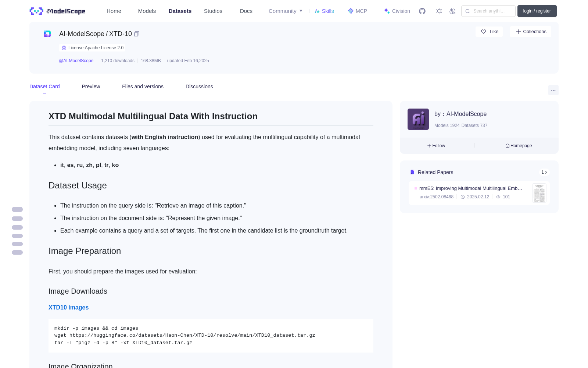Screen dimensions: 588x368
Task: Open the XTD10 images link
Action: (x=68, y=307)
